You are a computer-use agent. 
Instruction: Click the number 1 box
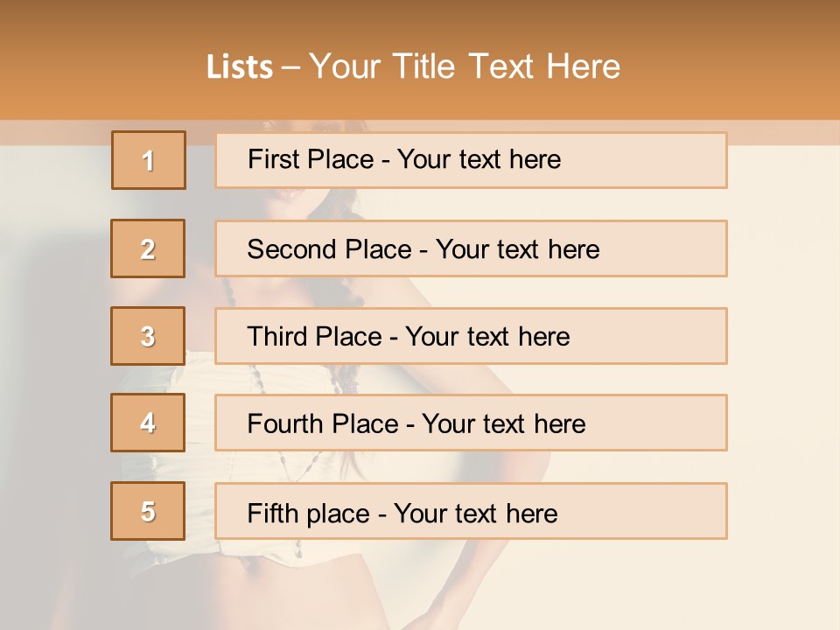point(149,160)
